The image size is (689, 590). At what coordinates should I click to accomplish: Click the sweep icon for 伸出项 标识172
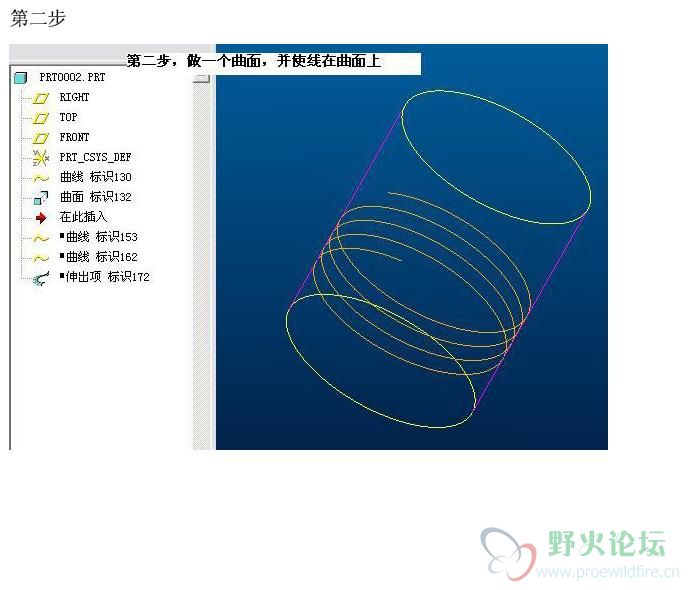(41, 278)
